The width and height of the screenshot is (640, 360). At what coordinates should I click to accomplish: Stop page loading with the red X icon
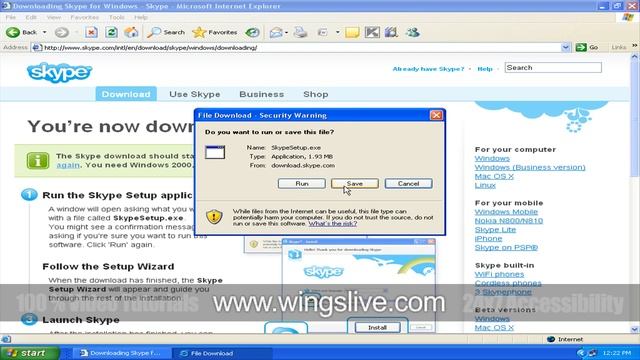pyautogui.click(x=91, y=32)
